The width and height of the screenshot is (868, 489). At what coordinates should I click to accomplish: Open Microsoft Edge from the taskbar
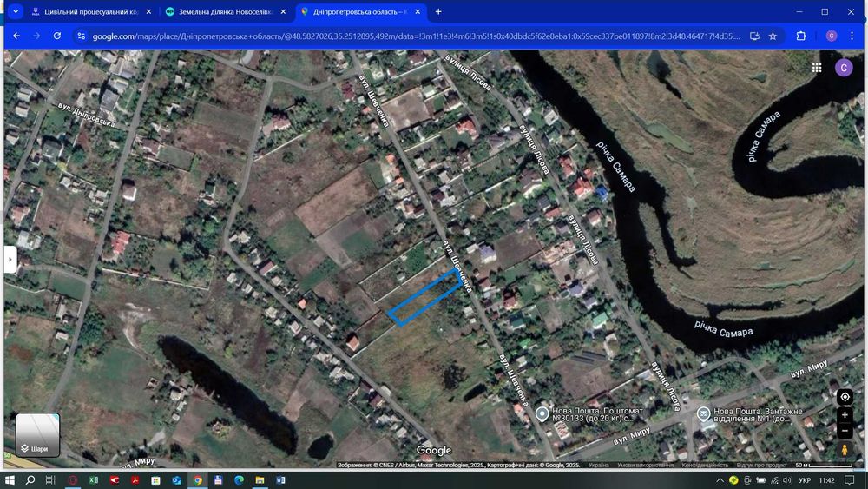[240, 480]
